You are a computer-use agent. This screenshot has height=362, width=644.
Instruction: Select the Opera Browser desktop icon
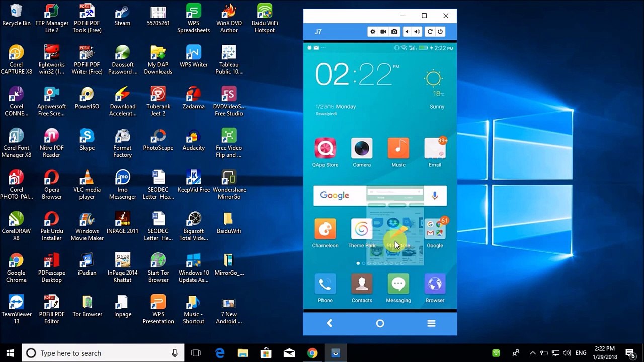pyautogui.click(x=52, y=185)
